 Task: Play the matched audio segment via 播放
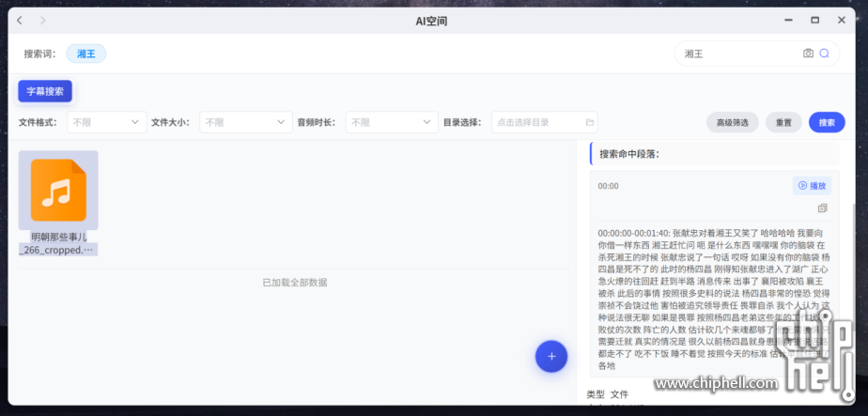pyautogui.click(x=812, y=186)
